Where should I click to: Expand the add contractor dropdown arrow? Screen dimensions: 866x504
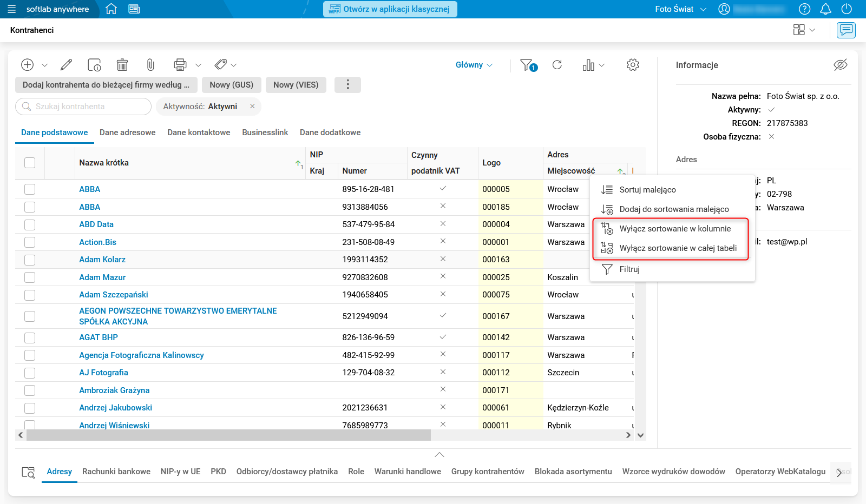pyautogui.click(x=44, y=65)
